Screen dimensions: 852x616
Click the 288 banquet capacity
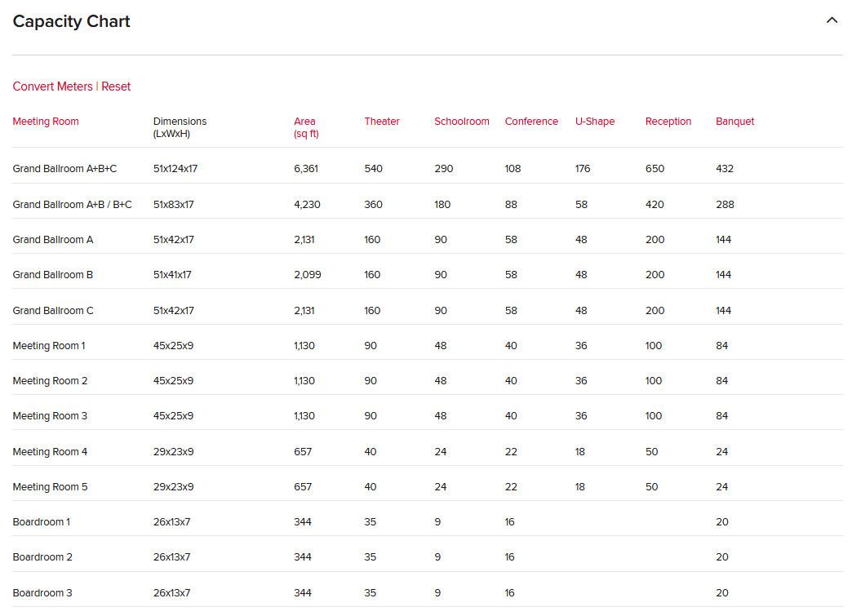click(725, 204)
